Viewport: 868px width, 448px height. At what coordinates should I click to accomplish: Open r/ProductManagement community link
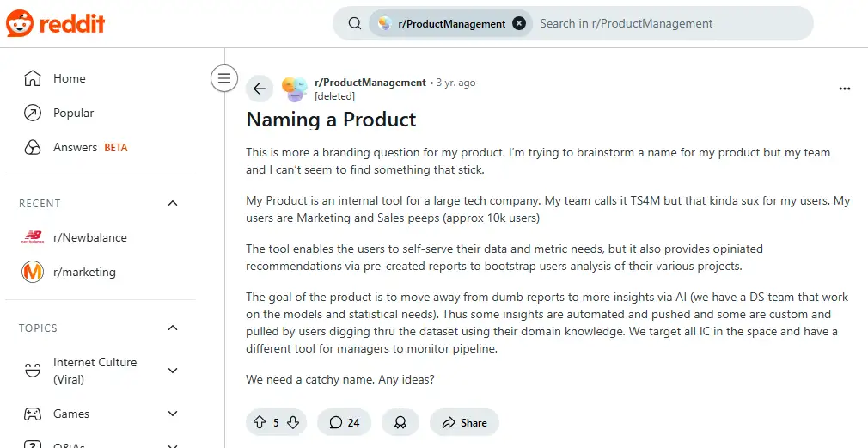(x=370, y=83)
